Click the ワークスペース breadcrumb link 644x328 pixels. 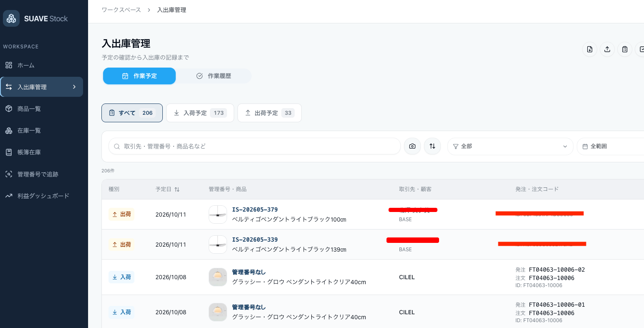(121, 10)
